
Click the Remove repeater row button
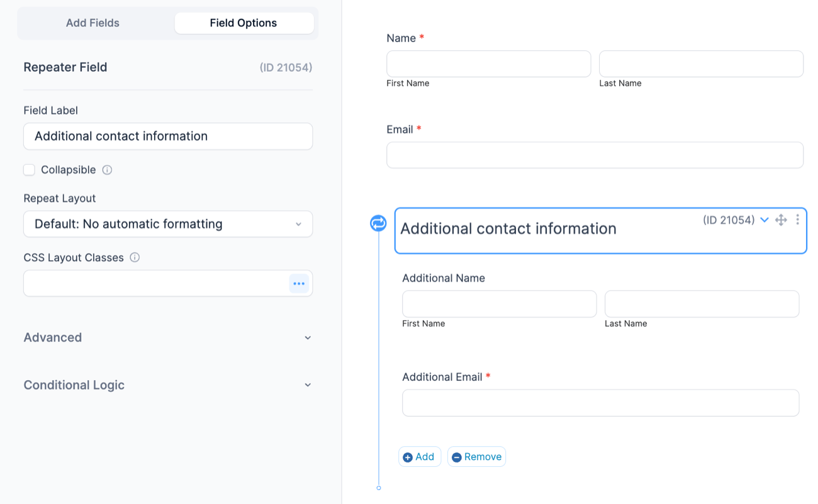pos(476,457)
